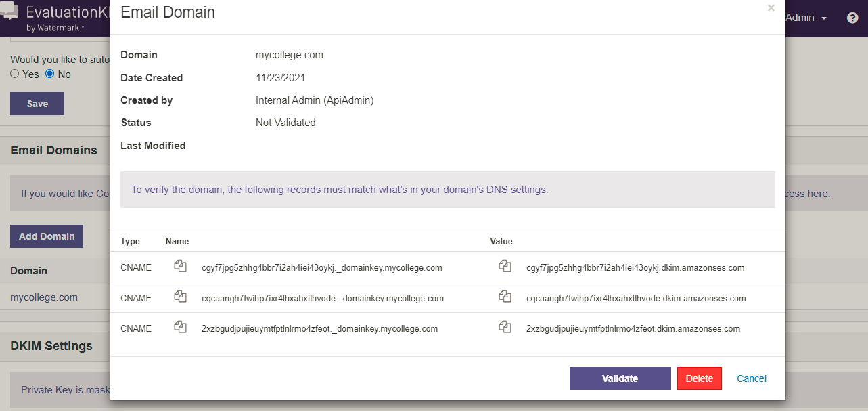The height and width of the screenshot is (411, 868).
Task: Click the Save button
Action: tap(37, 104)
